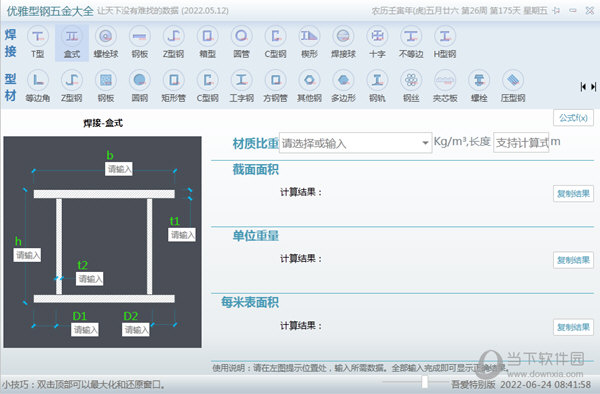This screenshot has height=394, width=600.
Task: Select 工字钢 I-beam profile
Action: click(241, 86)
